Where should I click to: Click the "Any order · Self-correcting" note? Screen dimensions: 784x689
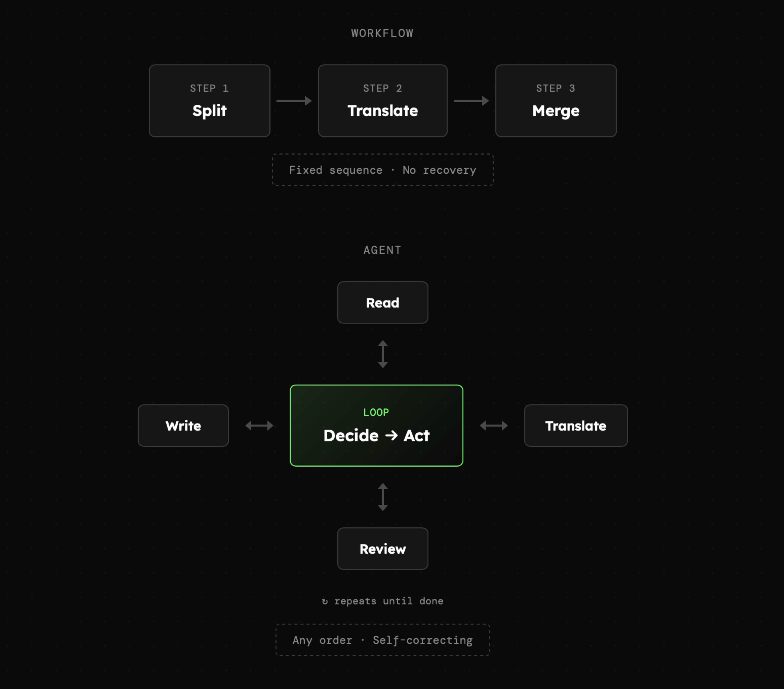click(382, 640)
